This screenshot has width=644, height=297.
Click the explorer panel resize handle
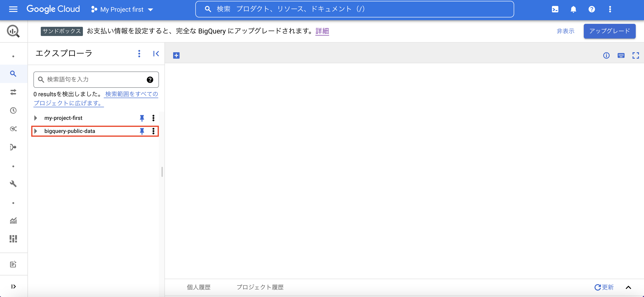coord(162,172)
